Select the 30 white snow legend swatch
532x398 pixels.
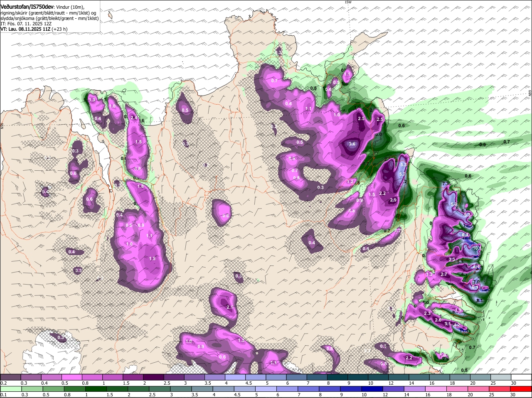pyautogui.click(x=521, y=377)
